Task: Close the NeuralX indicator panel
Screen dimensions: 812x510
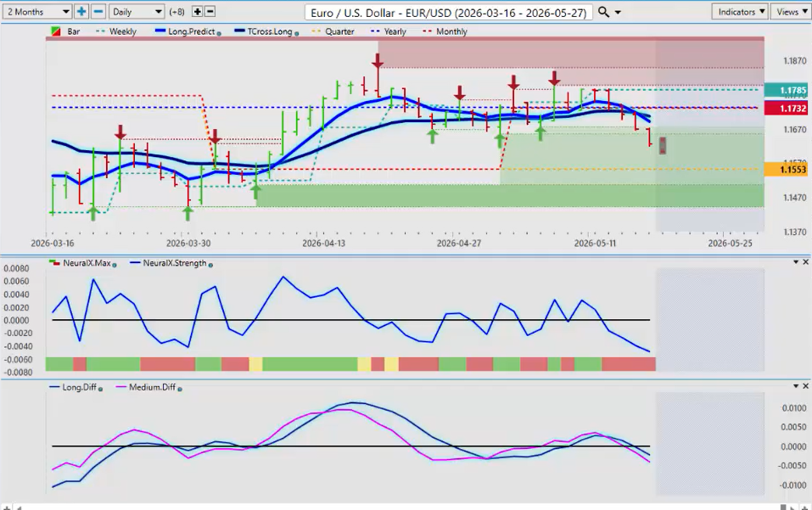Action: tap(805, 262)
